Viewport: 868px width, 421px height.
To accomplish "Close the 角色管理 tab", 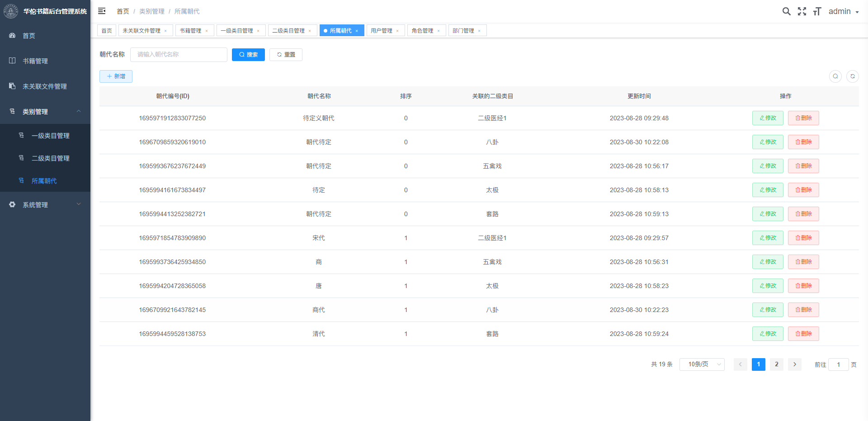I will (x=439, y=31).
